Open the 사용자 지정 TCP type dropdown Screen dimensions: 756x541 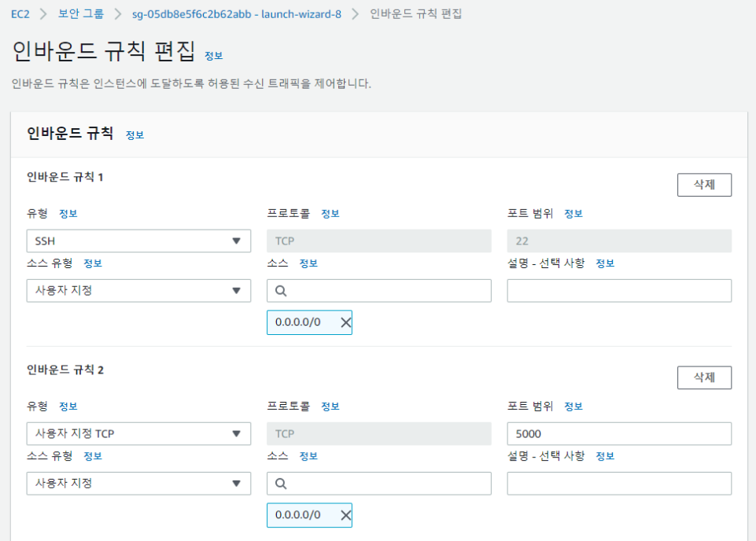139,433
